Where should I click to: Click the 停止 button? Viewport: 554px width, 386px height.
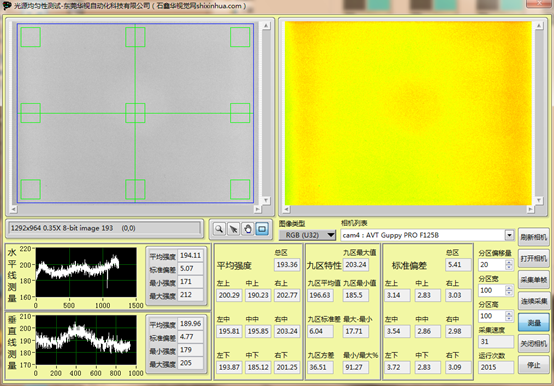(534, 365)
